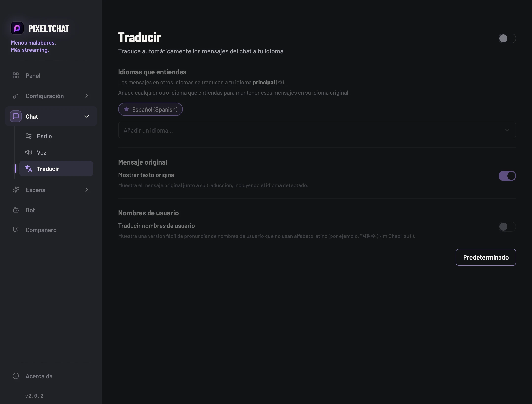532x404 pixels.
Task: Go to the Escena menu item
Action: click(51, 190)
